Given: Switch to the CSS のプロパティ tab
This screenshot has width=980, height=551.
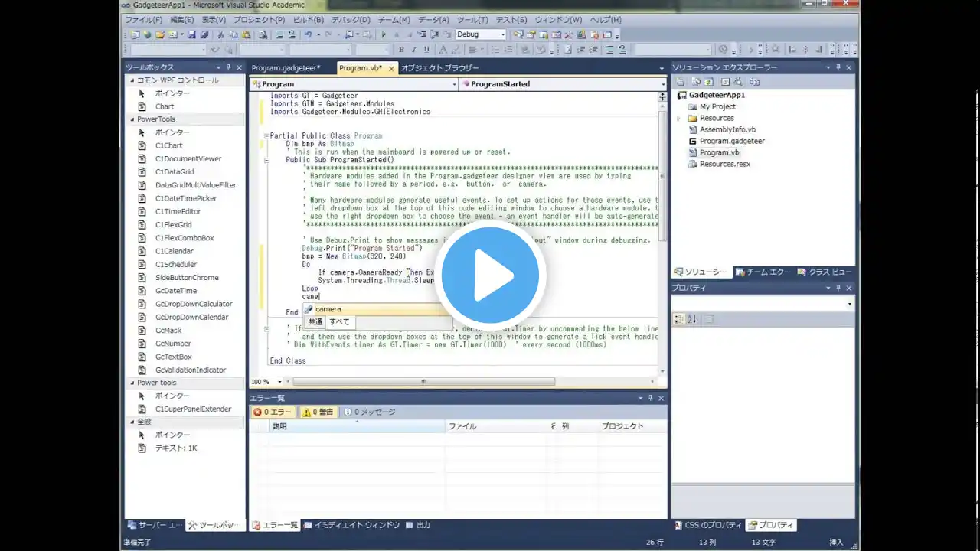Looking at the screenshot, I should (707, 525).
